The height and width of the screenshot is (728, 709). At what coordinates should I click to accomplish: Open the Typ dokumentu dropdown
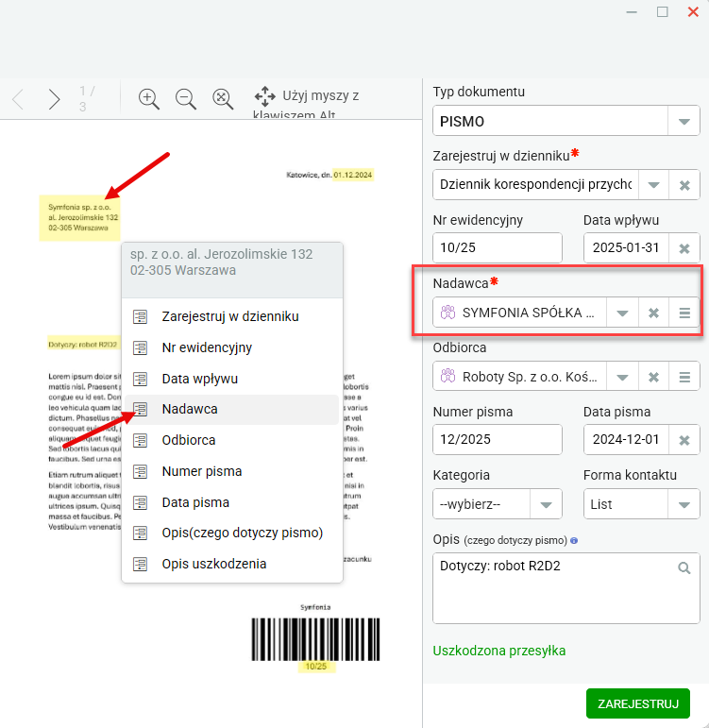tap(684, 121)
